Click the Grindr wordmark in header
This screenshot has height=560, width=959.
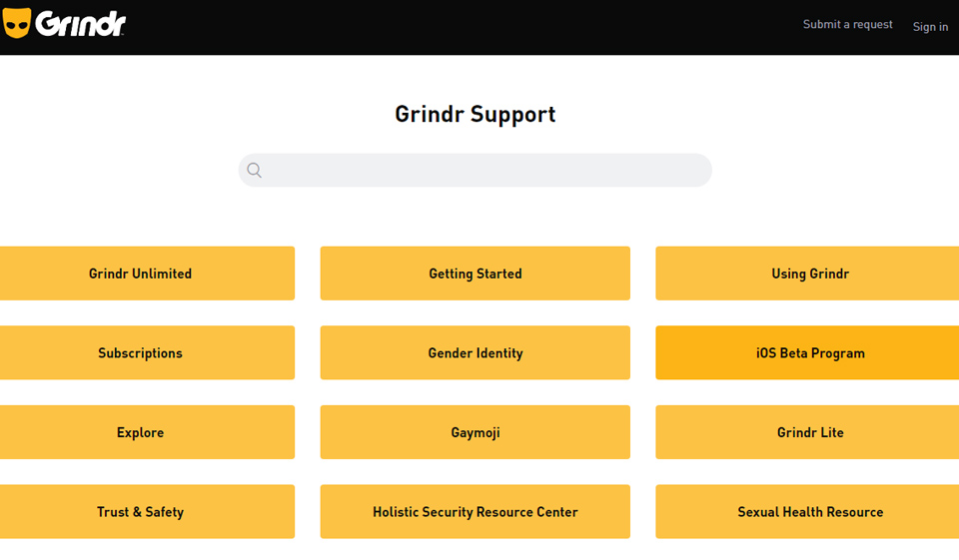click(x=81, y=23)
